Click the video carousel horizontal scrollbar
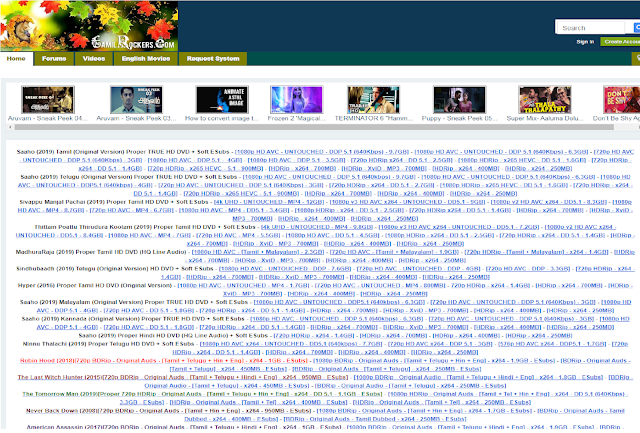Screen dimensions: 640x433 click(314, 127)
